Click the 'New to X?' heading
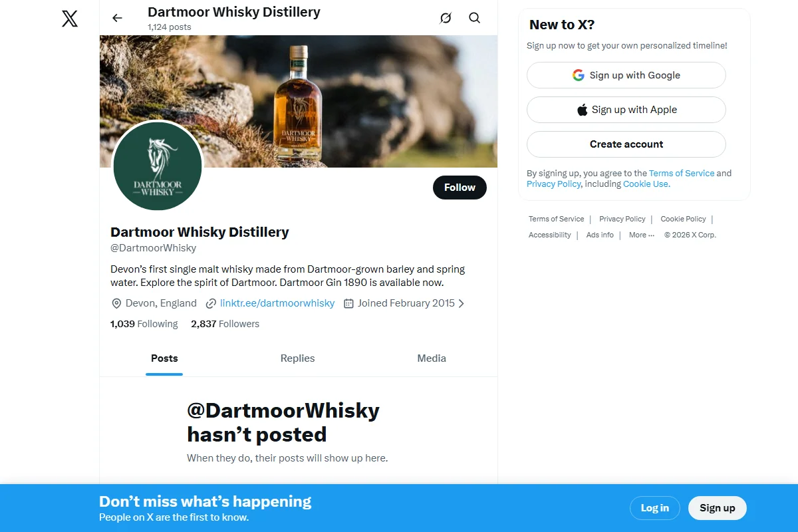The height and width of the screenshot is (532, 798). pyautogui.click(x=562, y=25)
